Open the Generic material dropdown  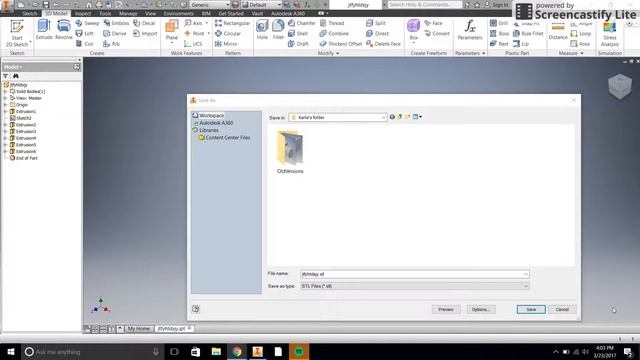(227, 4)
